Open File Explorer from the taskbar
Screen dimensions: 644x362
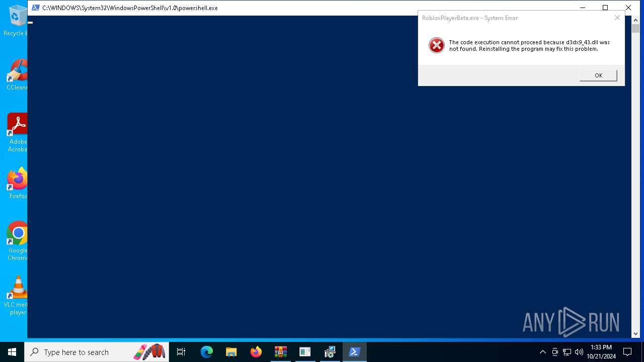pos(231,352)
